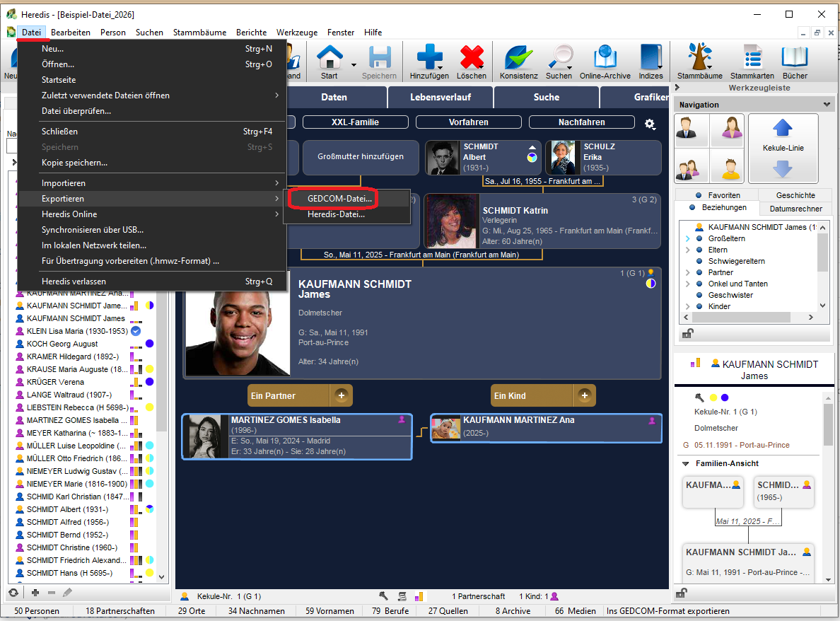Expand the Großeltern tree node
This screenshot has height=621, width=840.
[688, 239]
